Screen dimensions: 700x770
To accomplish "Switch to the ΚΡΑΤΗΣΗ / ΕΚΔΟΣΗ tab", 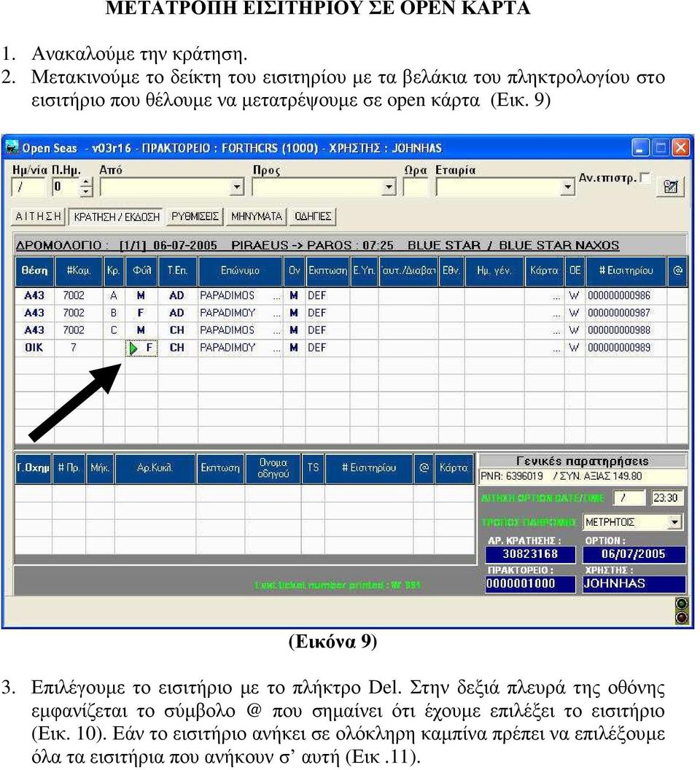I will (x=117, y=217).
